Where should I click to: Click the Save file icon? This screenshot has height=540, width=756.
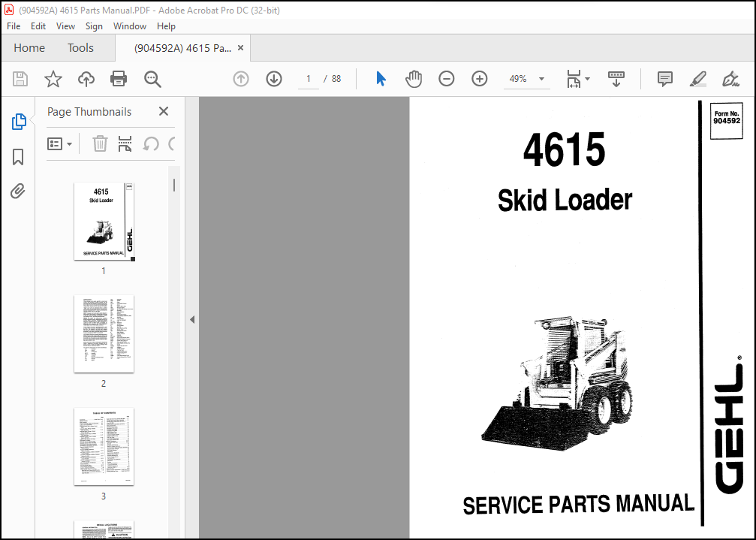20,79
